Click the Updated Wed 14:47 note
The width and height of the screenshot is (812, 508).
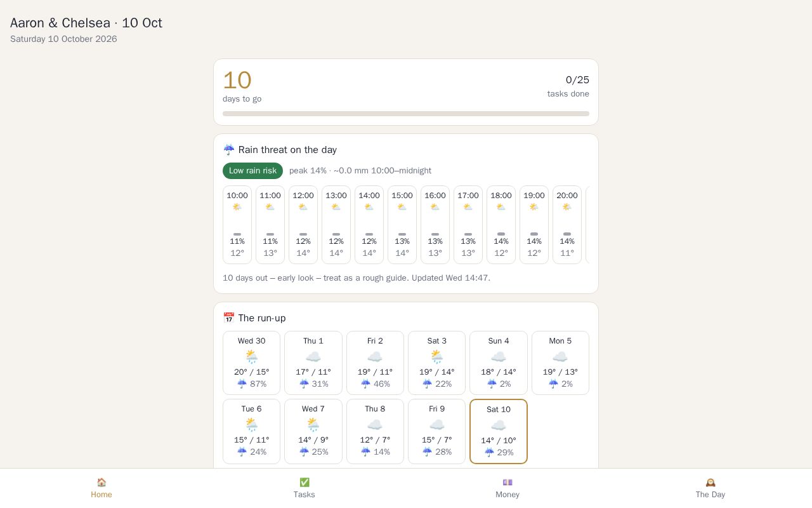(451, 278)
